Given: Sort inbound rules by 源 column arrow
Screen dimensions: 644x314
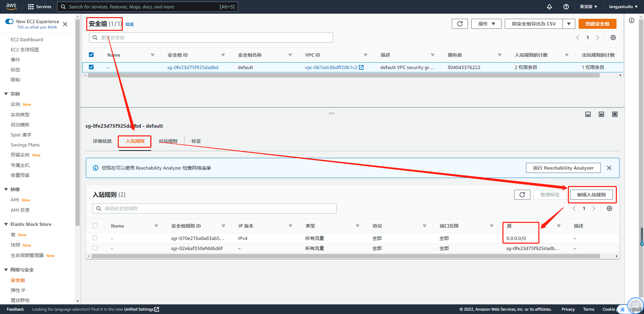Looking at the screenshot, I should click(x=559, y=226).
